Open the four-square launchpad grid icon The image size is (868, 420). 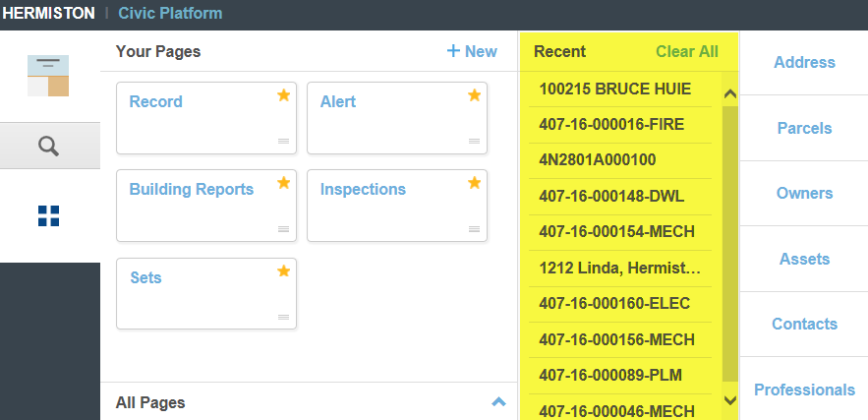click(x=49, y=215)
